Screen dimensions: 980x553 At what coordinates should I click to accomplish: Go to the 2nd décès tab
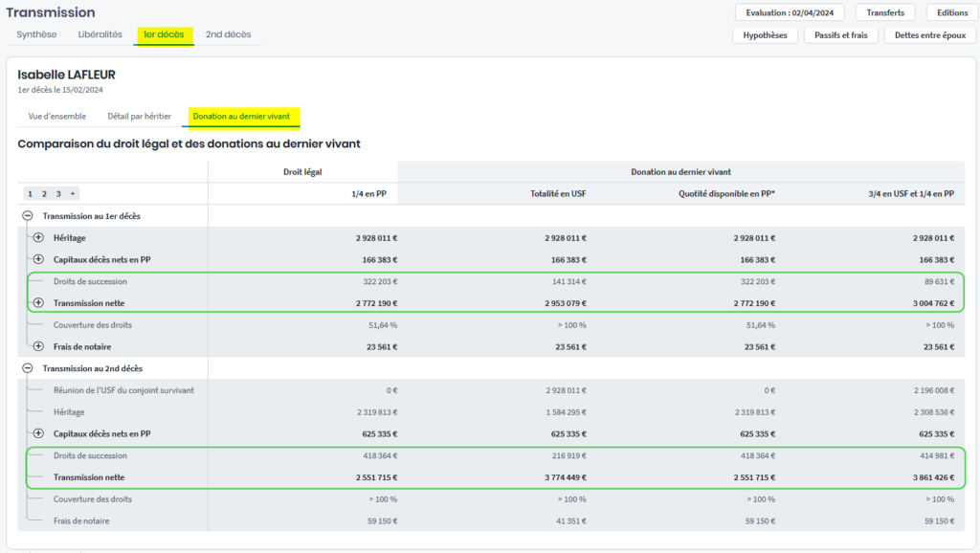tap(228, 34)
